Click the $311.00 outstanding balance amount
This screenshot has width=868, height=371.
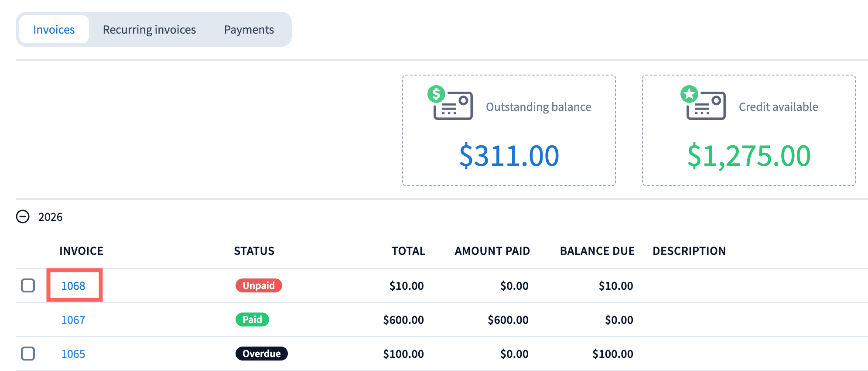(x=509, y=156)
